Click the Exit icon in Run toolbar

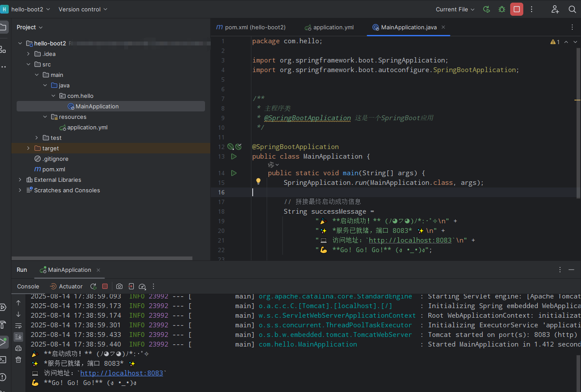(131, 286)
